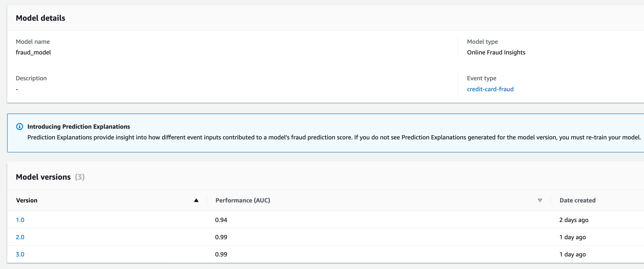644x269 pixels.
Task: Click the Model details panel heading
Action: 41,18
